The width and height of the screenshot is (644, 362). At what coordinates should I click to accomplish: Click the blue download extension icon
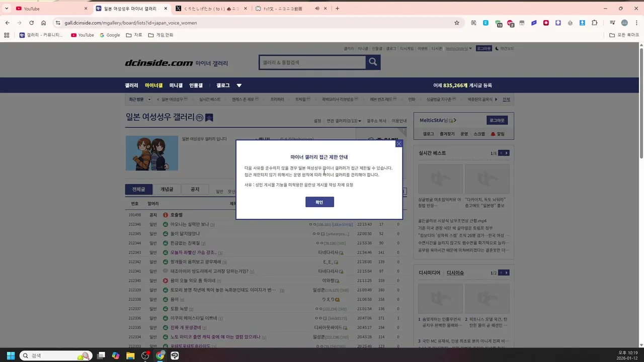pos(582,23)
